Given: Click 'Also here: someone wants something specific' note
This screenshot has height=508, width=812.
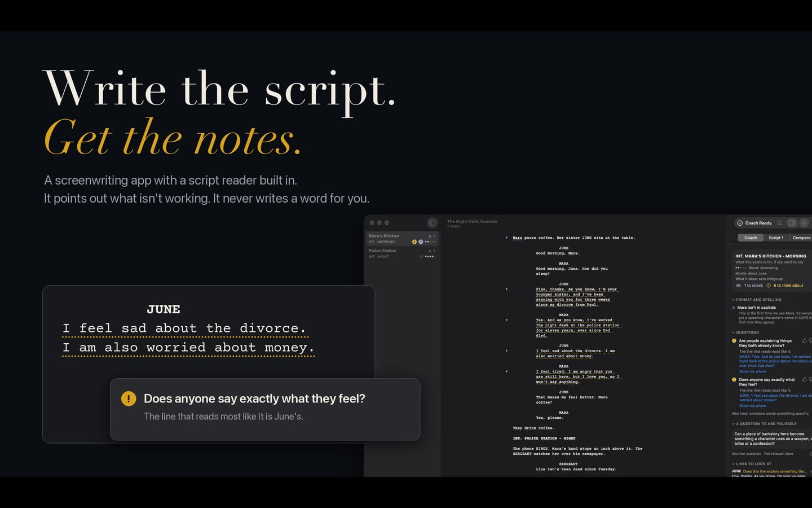Looking at the screenshot, I should pos(770,414).
